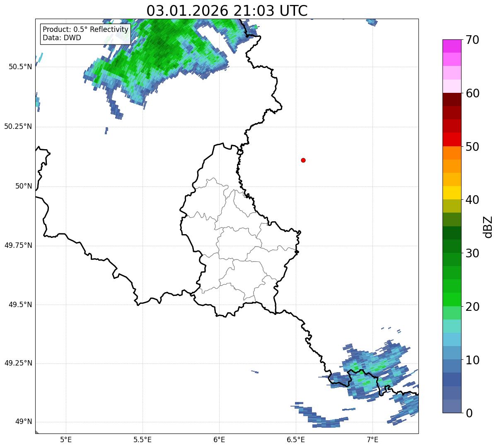Click the 5°E longitude label
This screenshot has height=448, width=498.
(x=66, y=440)
